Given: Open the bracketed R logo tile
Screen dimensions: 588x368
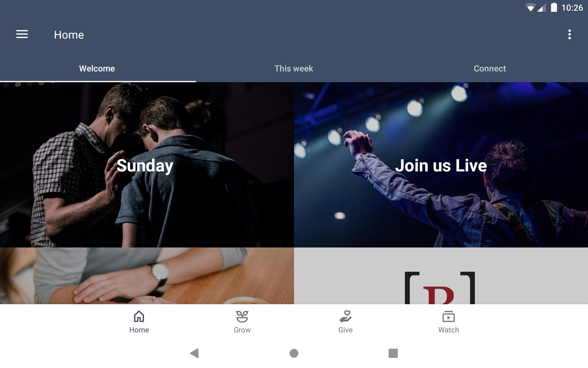Looking at the screenshot, I should 441,276.
